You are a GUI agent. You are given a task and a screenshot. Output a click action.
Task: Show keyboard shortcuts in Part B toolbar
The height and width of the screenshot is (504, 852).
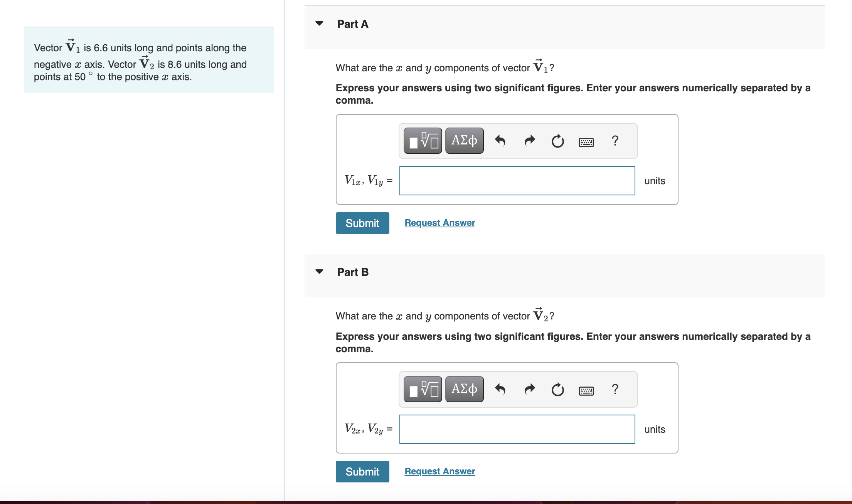(586, 391)
